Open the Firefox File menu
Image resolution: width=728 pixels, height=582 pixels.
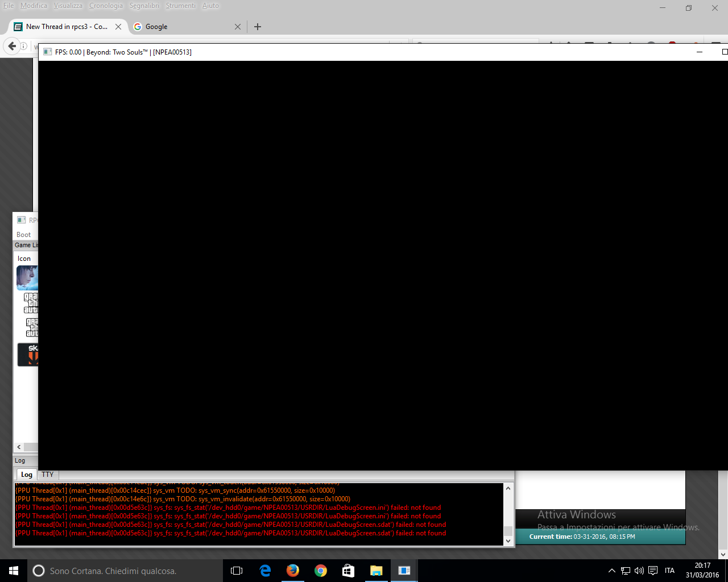tap(9, 6)
